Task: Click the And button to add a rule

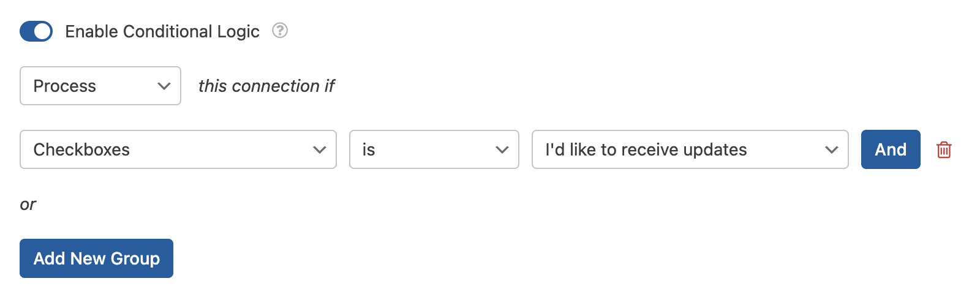Action: click(891, 149)
